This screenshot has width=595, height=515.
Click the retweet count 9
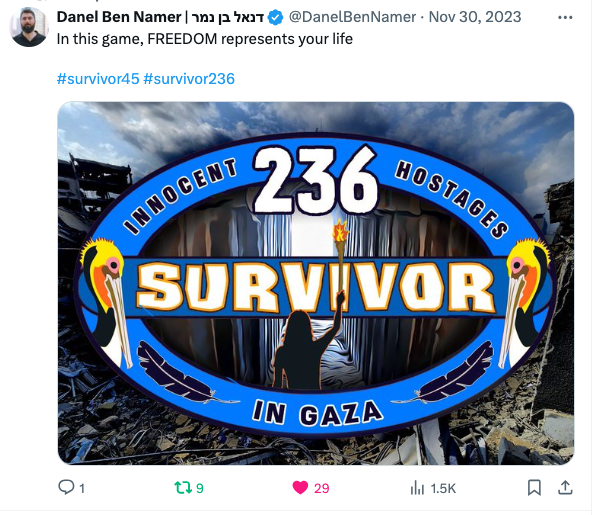200,488
